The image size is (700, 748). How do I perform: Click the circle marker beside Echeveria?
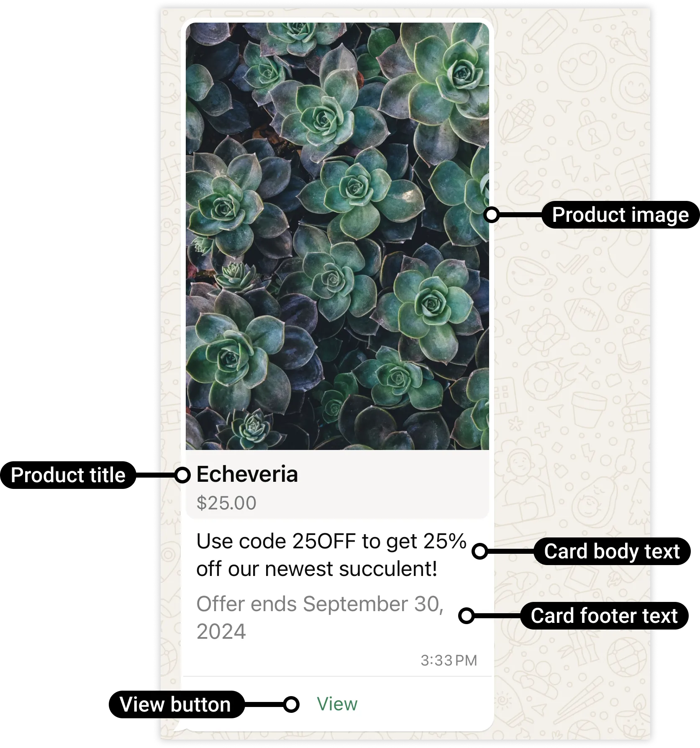point(182,475)
